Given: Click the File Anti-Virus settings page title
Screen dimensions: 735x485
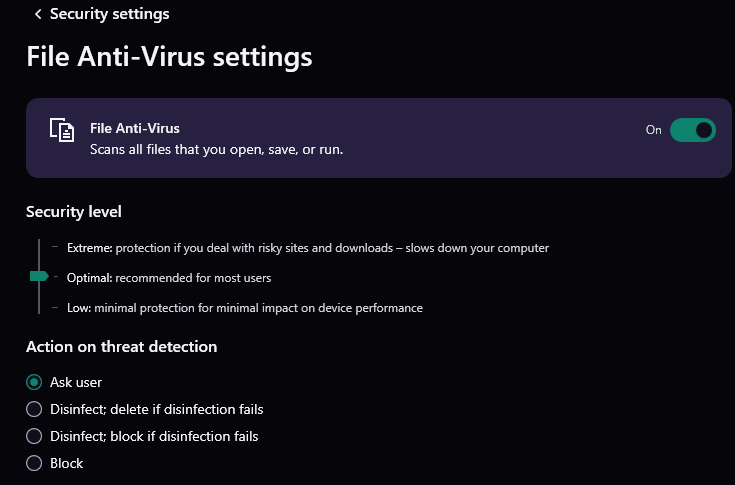Looking at the screenshot, I should [x=169, y=57].
